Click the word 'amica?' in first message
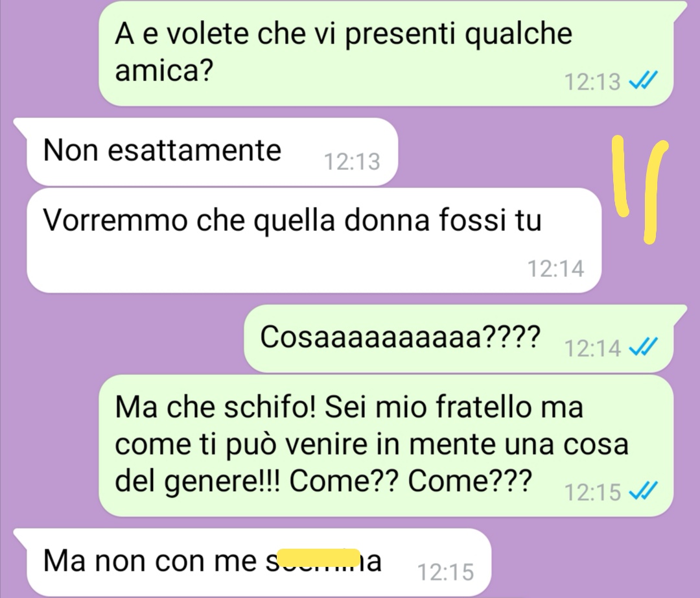Viewport: 700px width, 598px height. (164, 70)
